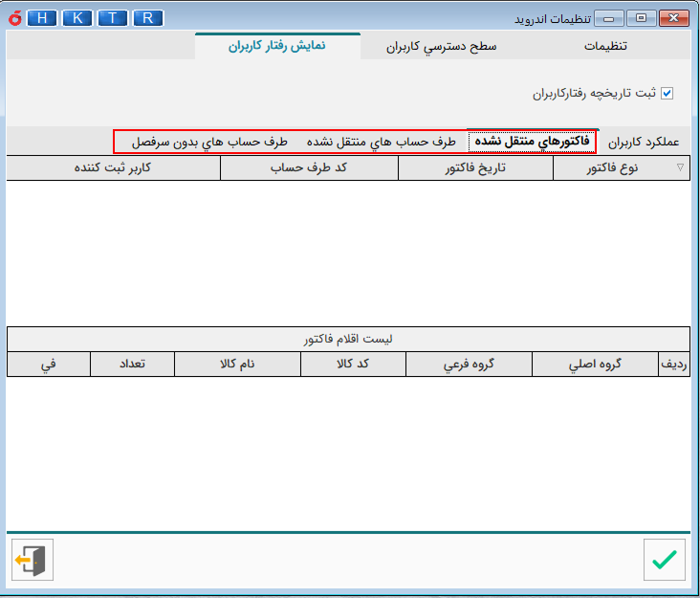Select فاکتورهاي منتقل نشده sub-tab
This screenshot has width=700, height=598.
tap(532, 142)
